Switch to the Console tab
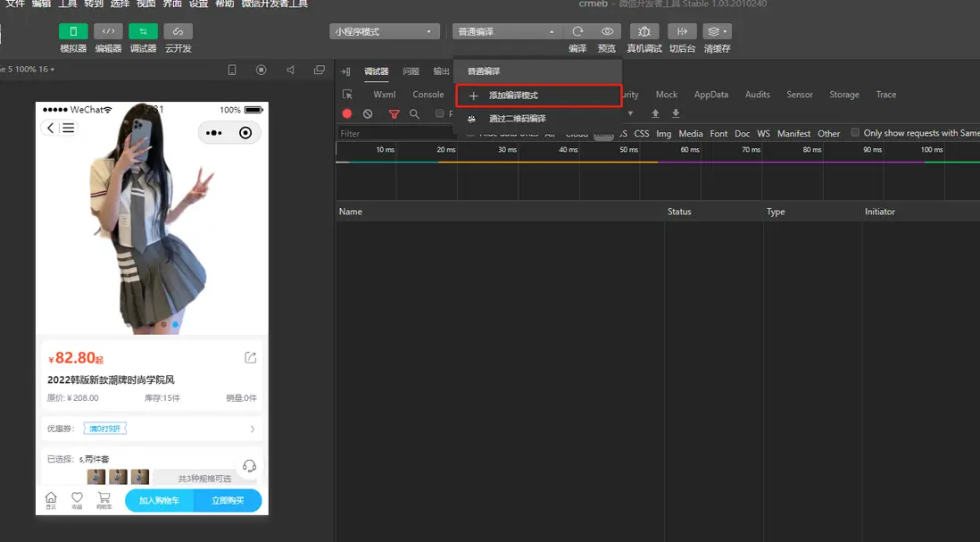The image size is (980, 542). (x=428, y=95)
